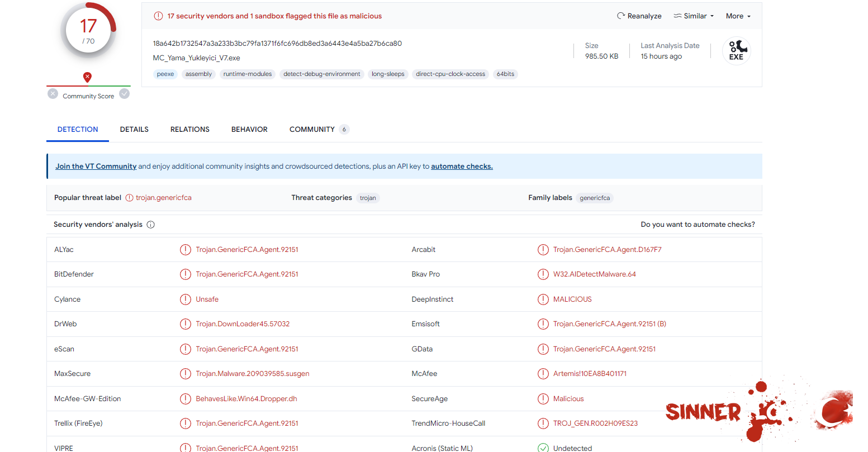Click the alert icon beside eScan detection
Viewport: 868px width, 452px height.
[x=186, y=349]
